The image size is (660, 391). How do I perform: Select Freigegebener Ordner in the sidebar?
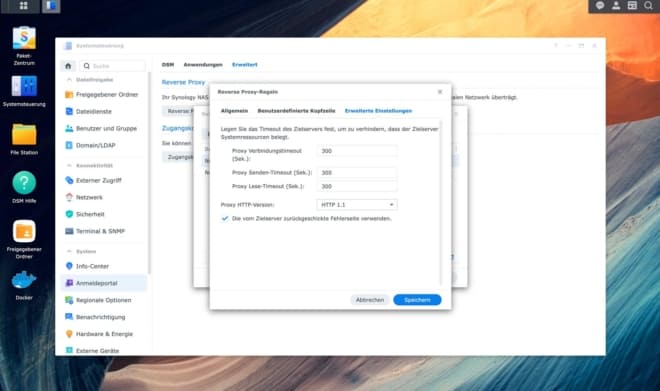coord(104,95)
